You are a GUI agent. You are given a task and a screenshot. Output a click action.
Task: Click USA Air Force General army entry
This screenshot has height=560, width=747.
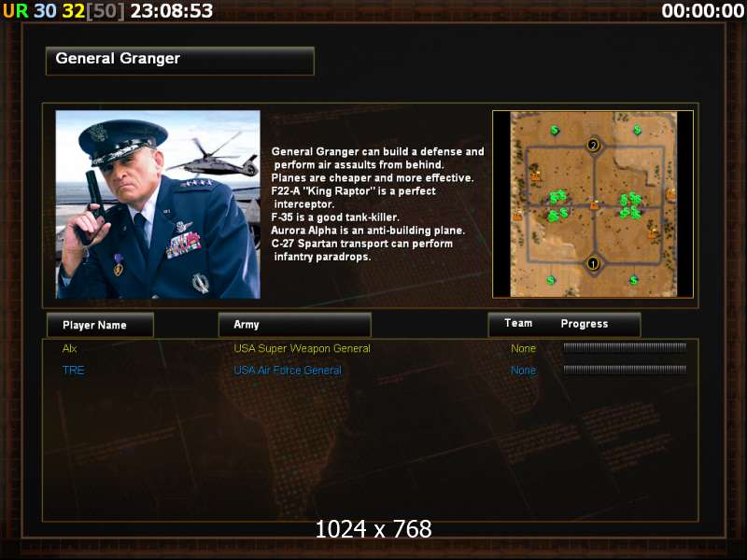(288, 371)
